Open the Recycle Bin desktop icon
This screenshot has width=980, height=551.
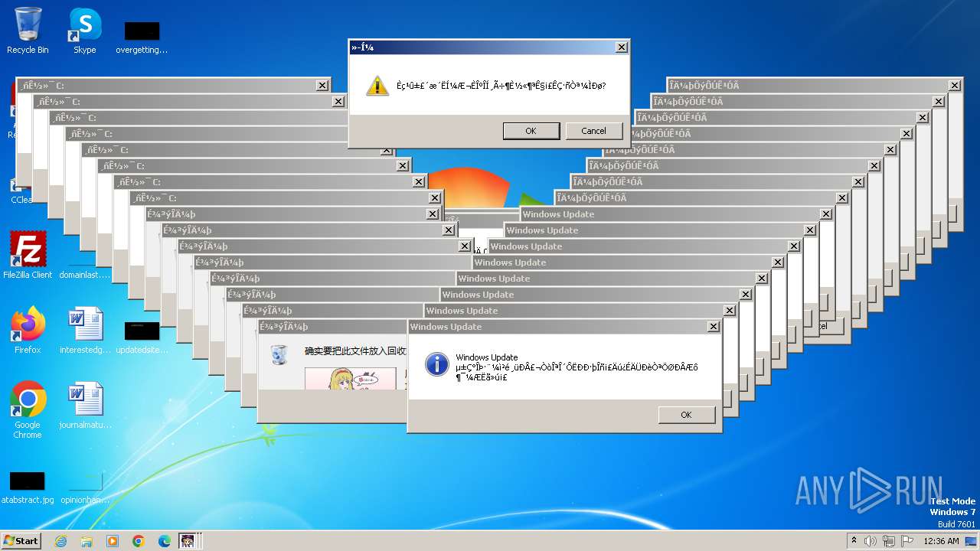coord(28,31)
